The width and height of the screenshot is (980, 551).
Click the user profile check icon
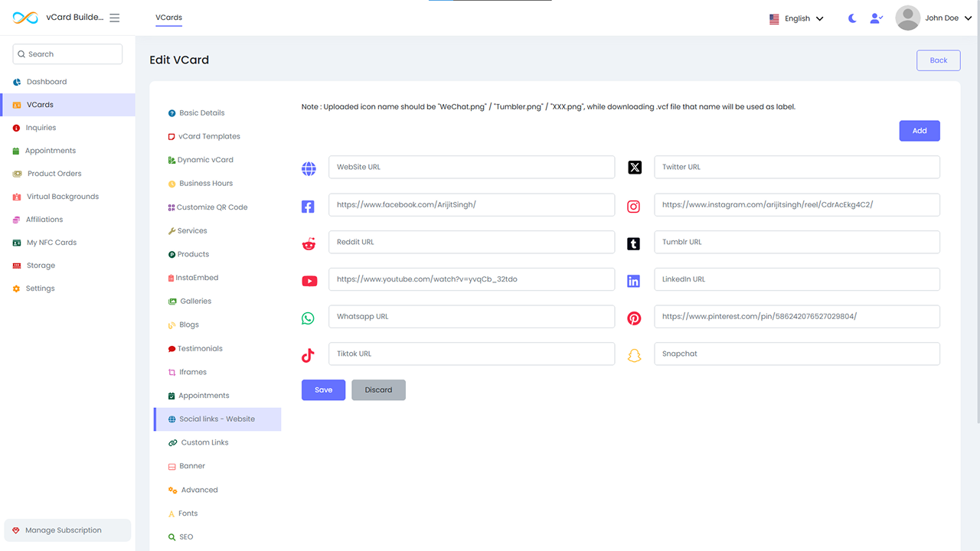tap(877, 18)
